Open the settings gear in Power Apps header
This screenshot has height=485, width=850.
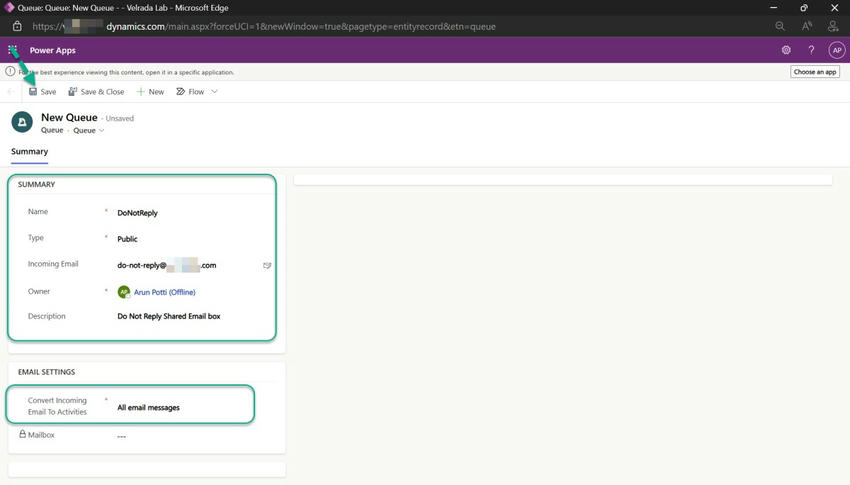click(x=786, y=50)
